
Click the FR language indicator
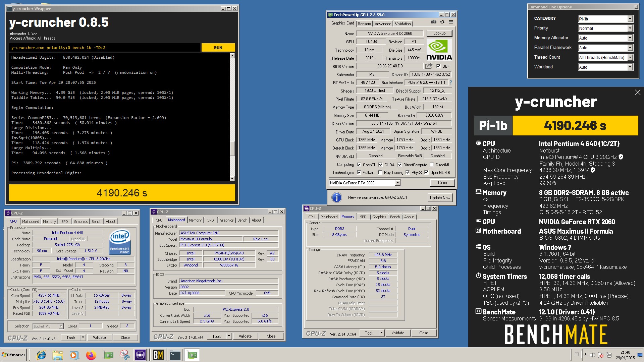point(577,354)
